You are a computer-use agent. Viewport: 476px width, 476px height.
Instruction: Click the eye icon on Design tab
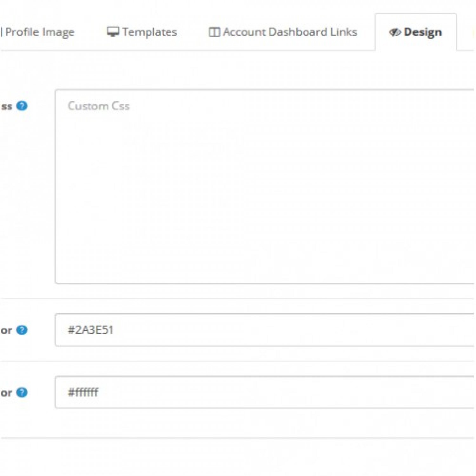(395, 32)
